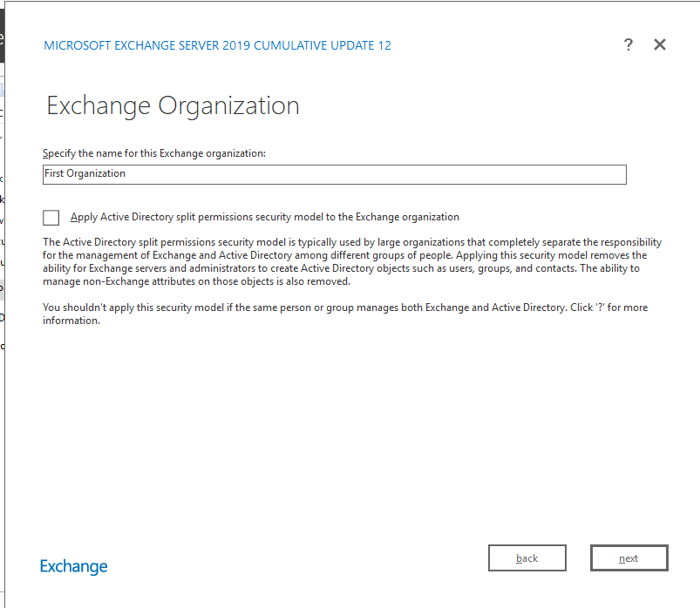Image resolution: width=700 pixels, height=608 pixels.
Task: Open help with the question mark icon
Action: [629, 44]
